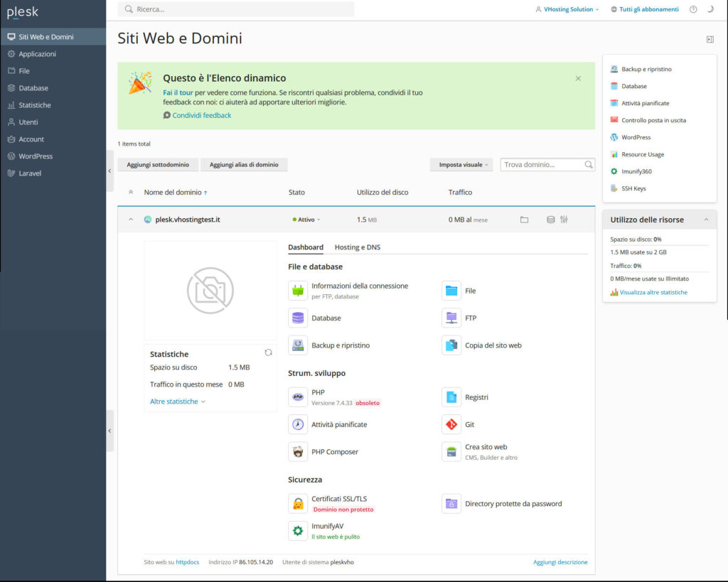Toggle dark mode moon icon
Image resolution: width=728 pixels, height=582 pixels.
pyautogui.click(x=710, y=9)
